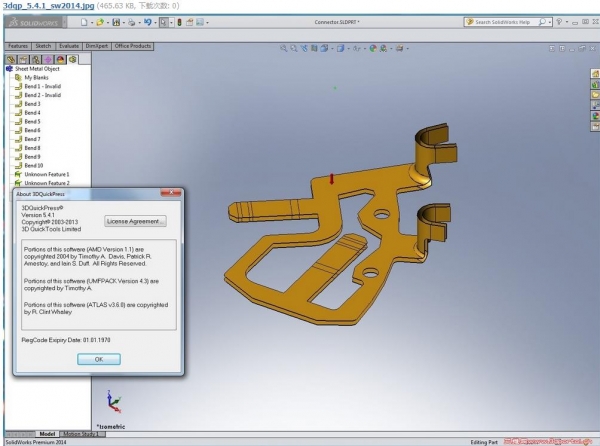Open the Appearances icon on right task pane
Viewport: 600px width, 446px height.
click(595, 116)
